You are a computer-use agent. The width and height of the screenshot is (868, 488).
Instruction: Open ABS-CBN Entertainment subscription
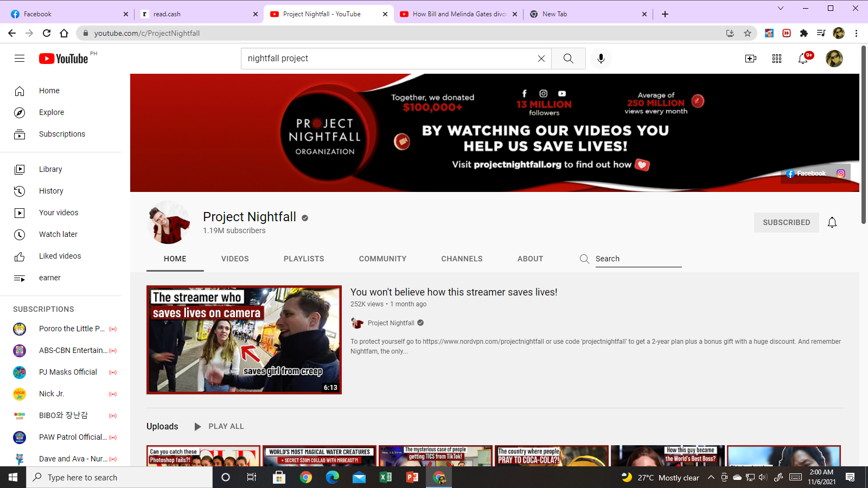61,350
